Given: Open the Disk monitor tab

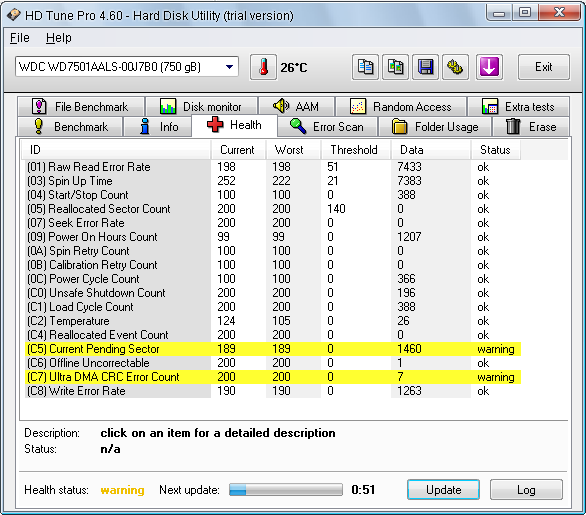Looking at the screenshot, I should [201, 107].
